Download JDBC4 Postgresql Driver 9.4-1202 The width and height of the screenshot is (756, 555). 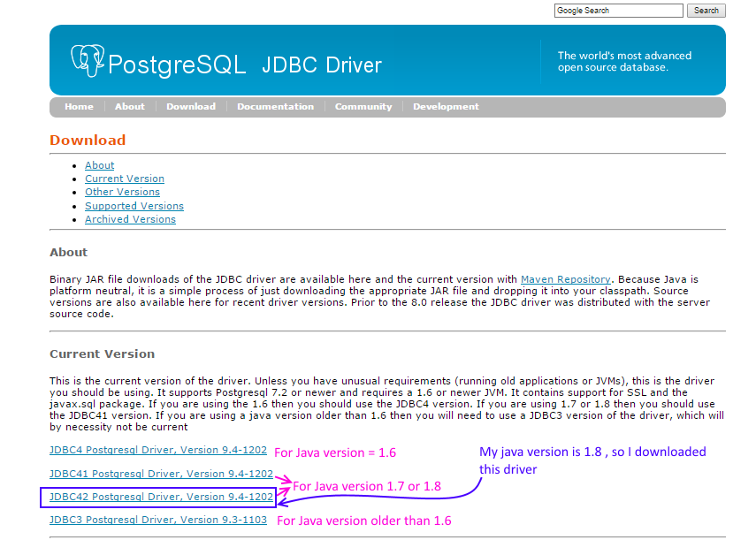(158, 450)
